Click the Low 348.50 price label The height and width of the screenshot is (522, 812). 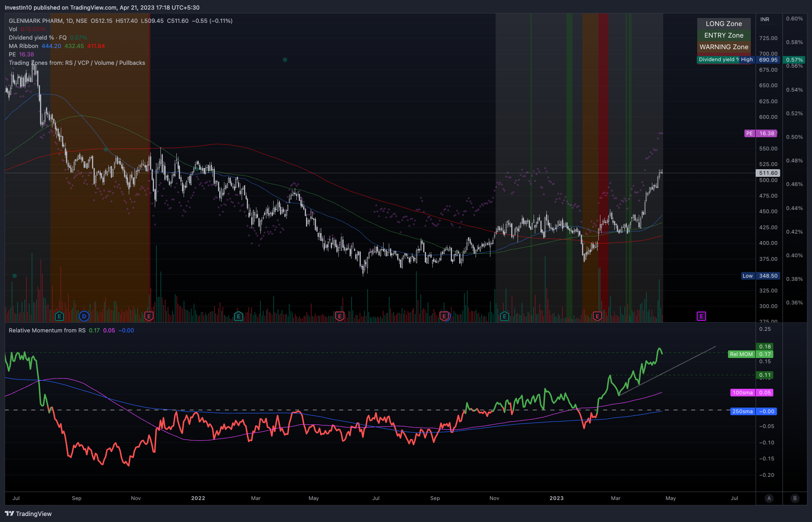(x=760, y=276)
